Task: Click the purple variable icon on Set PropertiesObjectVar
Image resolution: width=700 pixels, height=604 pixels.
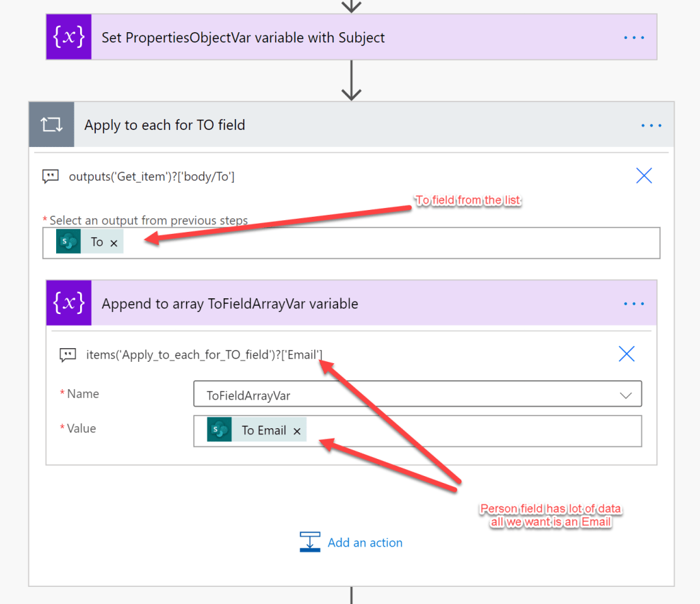Action: point(69,37)
